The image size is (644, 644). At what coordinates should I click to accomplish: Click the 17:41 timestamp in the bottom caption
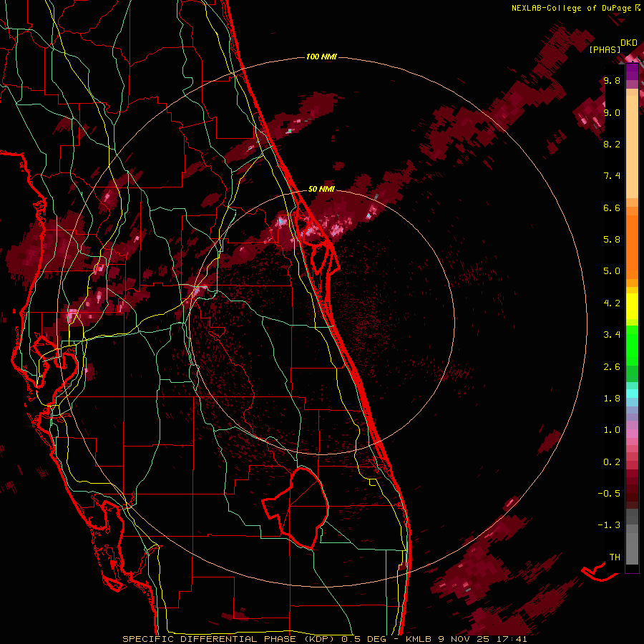tap(513, 639)
